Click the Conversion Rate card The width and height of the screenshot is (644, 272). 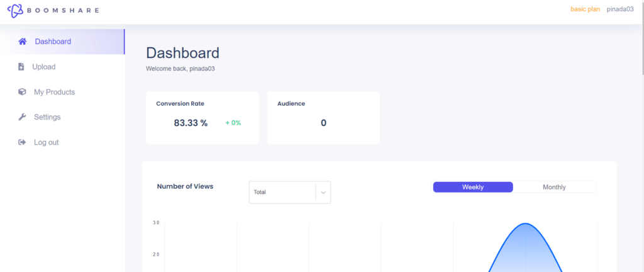coord(203,118)
